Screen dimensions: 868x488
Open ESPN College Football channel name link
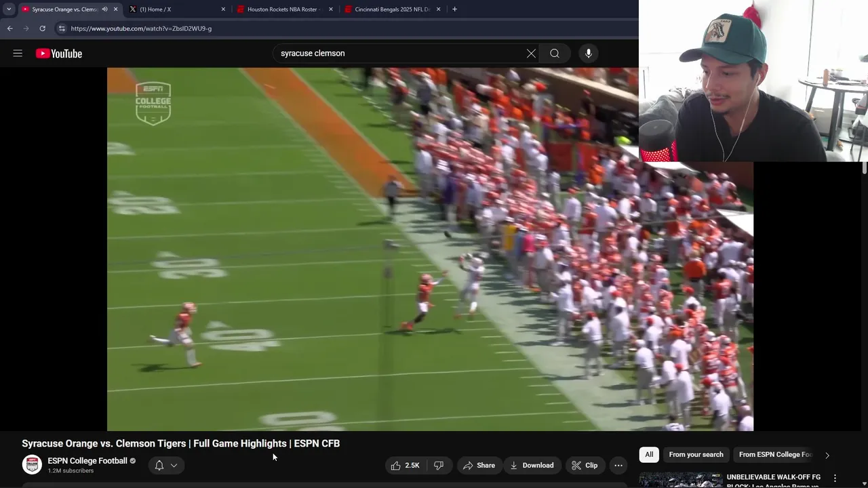pyautogui.click(x=87, y=461)
